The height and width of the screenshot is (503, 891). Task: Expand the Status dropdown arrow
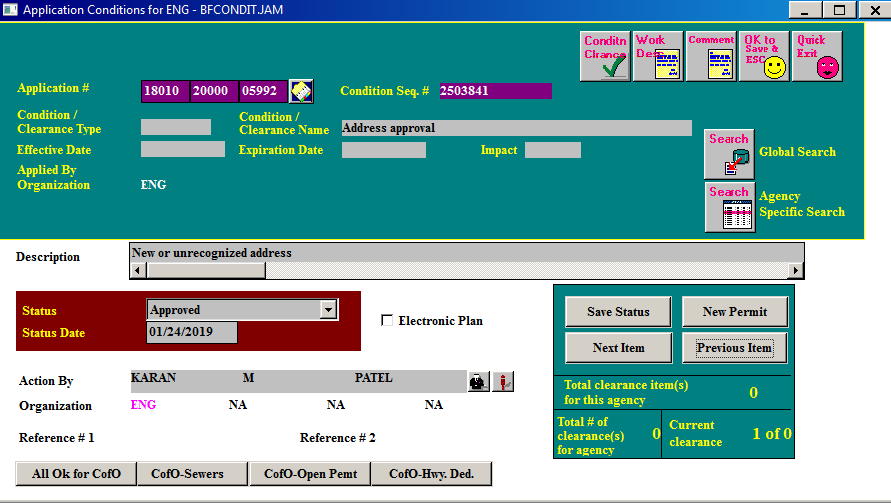click(328, 310)
